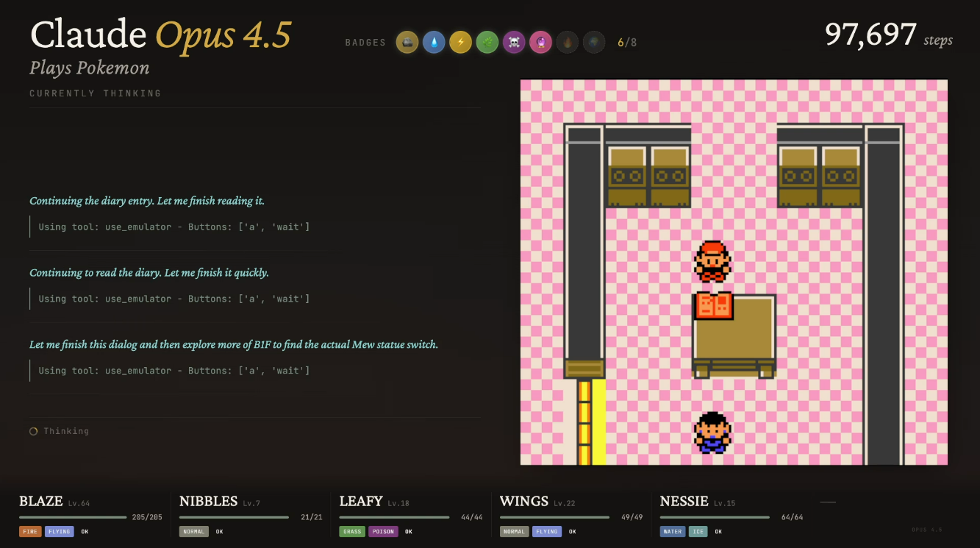This screenshot has width=980, height=548.
Task: Click Nessie's Lv.15 level label
Action: click(x=724, y=503)
